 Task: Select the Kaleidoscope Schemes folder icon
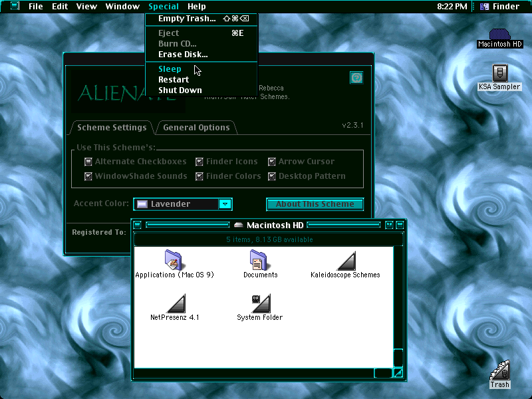point(346,261)
